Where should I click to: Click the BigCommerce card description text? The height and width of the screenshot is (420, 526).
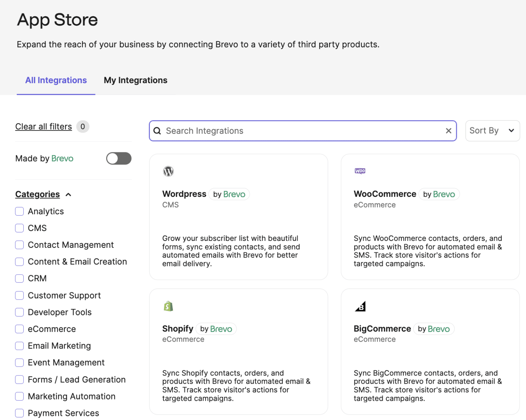click(x=428, y=386)
